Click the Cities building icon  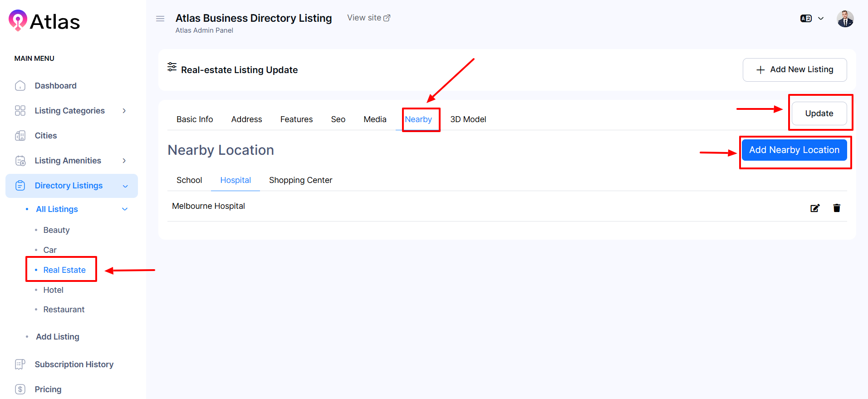[x=20, y=136]
